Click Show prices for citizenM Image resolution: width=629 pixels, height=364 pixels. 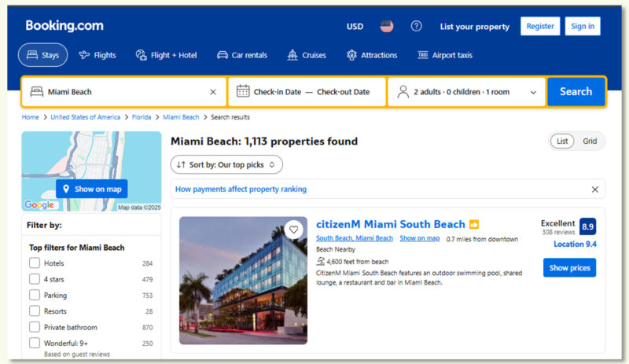click(x=569, y=267)
